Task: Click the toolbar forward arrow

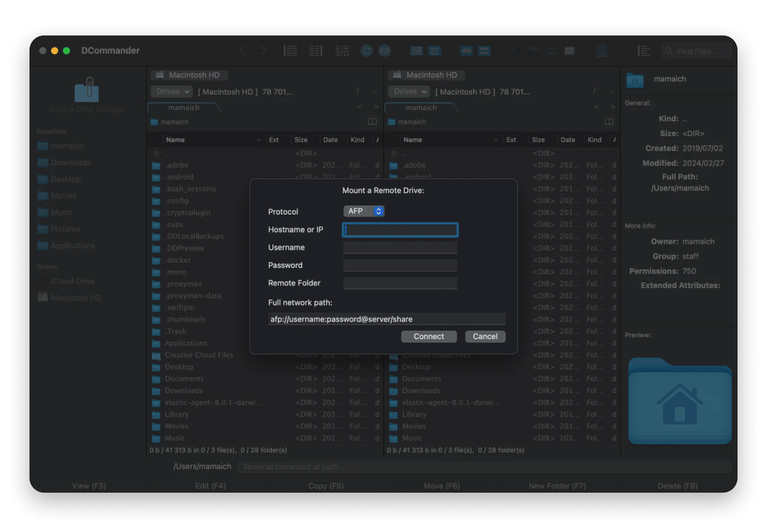Action: 264,51
